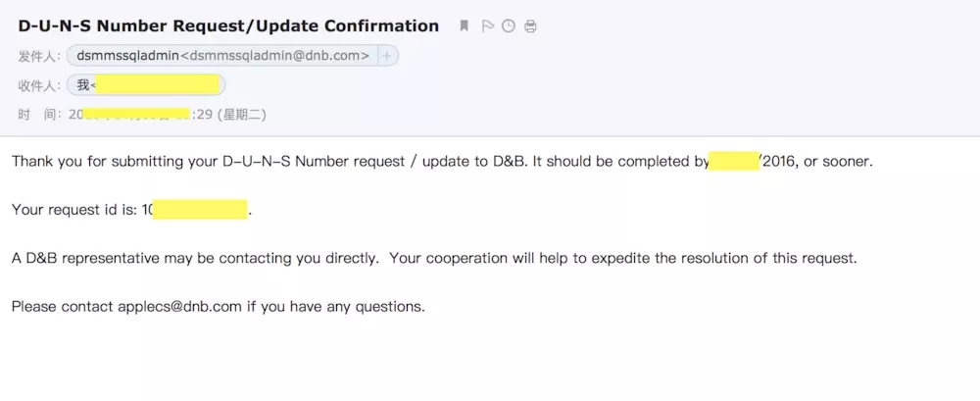Click the bookmark icon beside the subject

click(x=465, y=26)
